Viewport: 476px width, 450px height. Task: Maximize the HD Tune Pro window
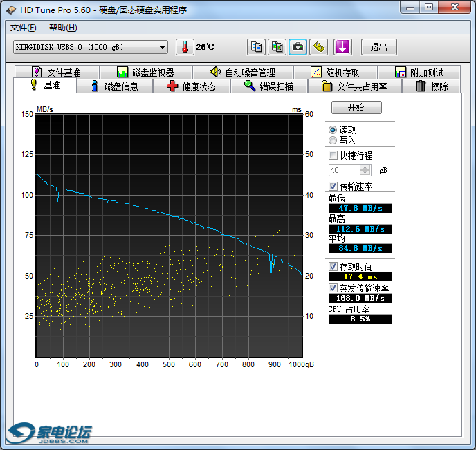(429, 8)
